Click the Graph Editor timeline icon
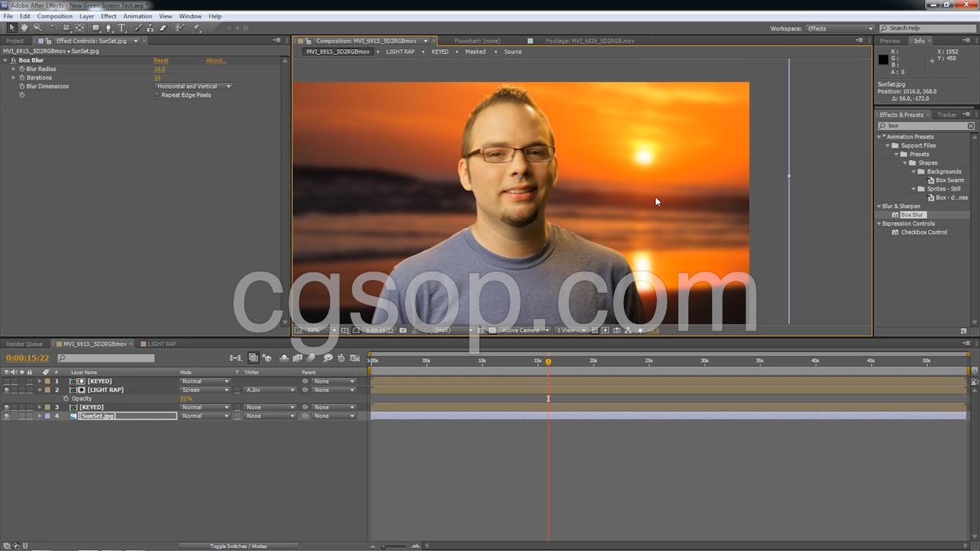This screenshot has width=980, height=551. click(354, 357)
